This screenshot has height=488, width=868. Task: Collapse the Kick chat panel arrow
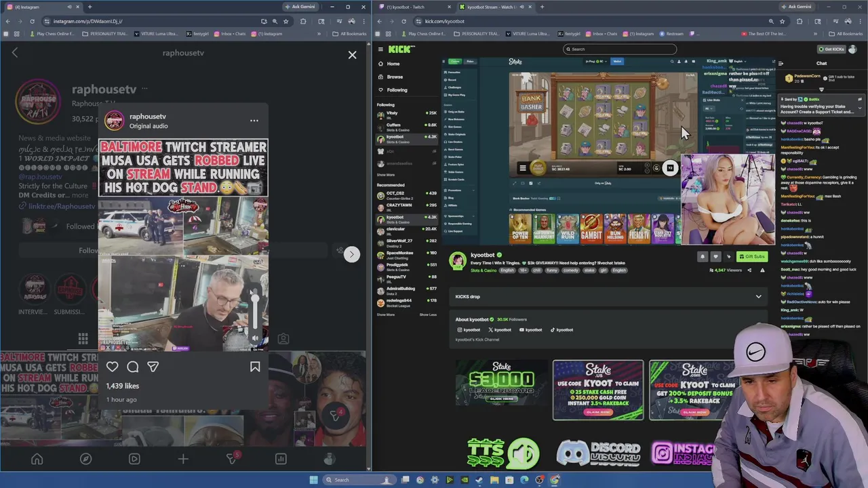tap(781, 64)
